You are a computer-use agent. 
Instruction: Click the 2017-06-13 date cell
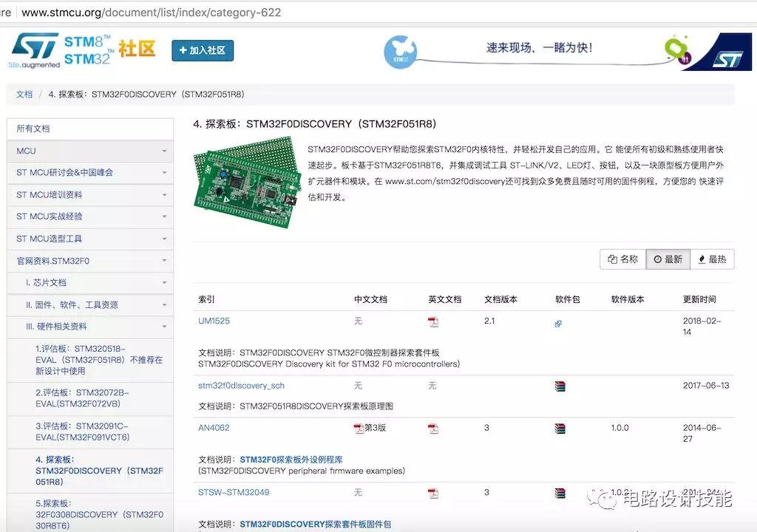[706, 386]
